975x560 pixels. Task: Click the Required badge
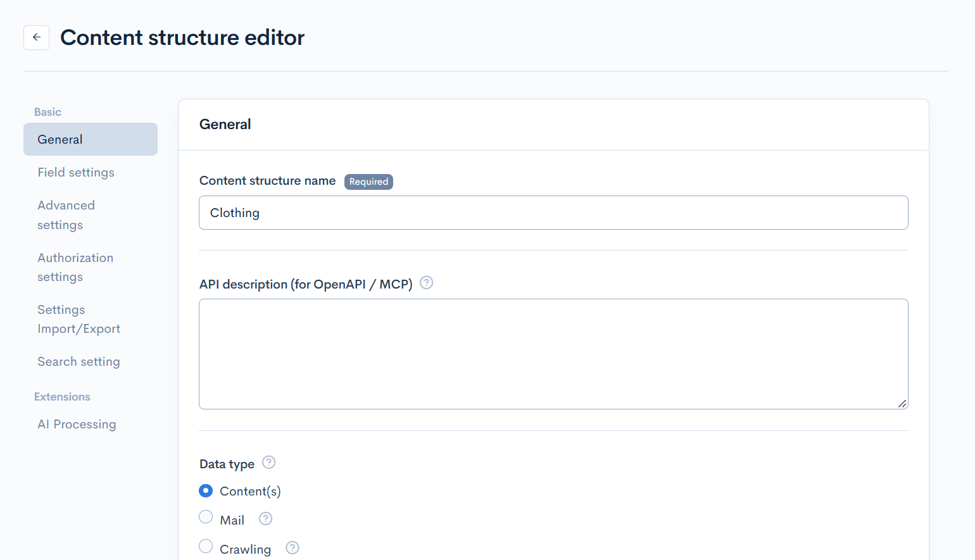click(368, 182)
